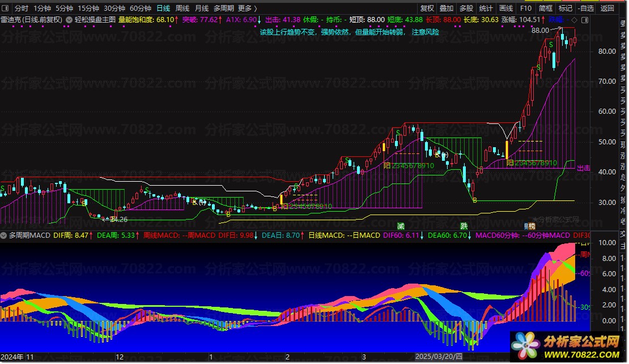Click the DEA周 5.33 readout
This screenshot has height=364, width=629.
pyautogui.click(x=117, y=235)
